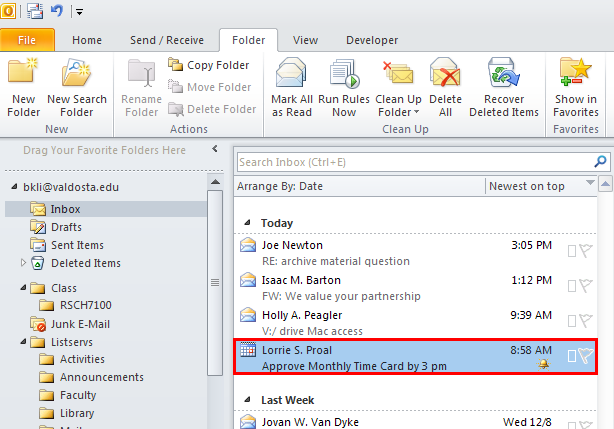Click the New Folder icon

23,71
